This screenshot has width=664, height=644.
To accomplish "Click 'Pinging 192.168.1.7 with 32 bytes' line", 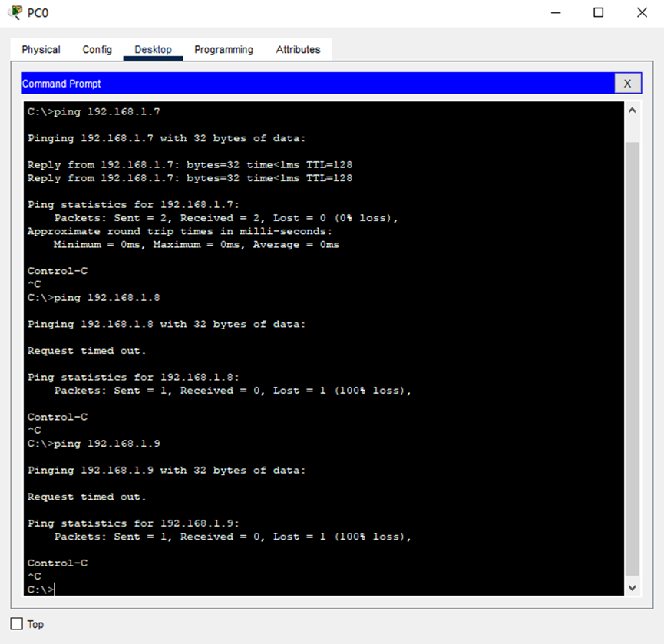I will (x=167, y=138).
